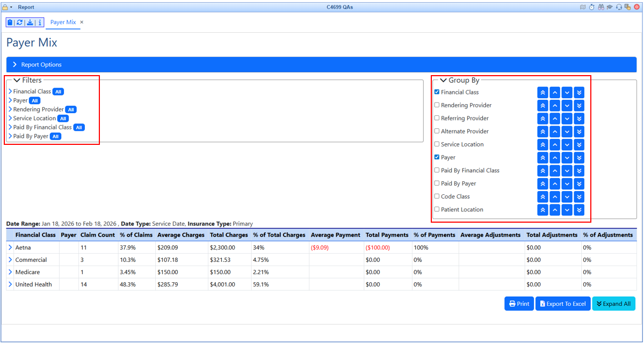Move Referring Provider grouping down one
The width and height of the screenshot is (644, 345).
[x=567, y=119]
